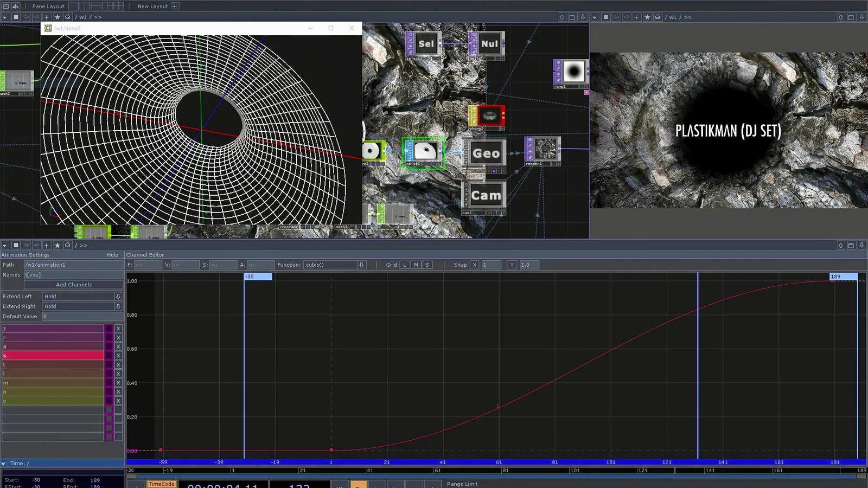Maximize the animation editor pane
Viewport: 868px width, 488px height.
tap(851, 245)
